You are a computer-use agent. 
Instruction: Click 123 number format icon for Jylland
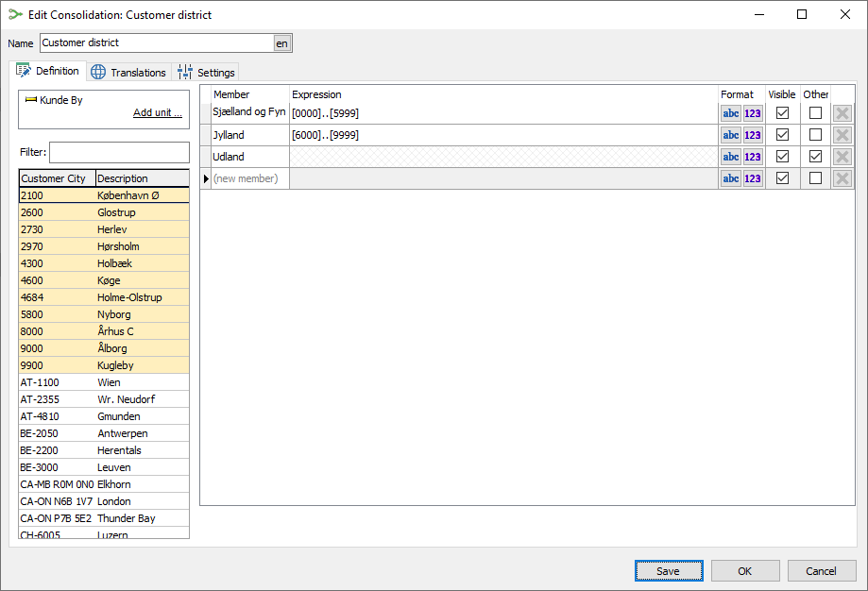click(x=753, y=135)
